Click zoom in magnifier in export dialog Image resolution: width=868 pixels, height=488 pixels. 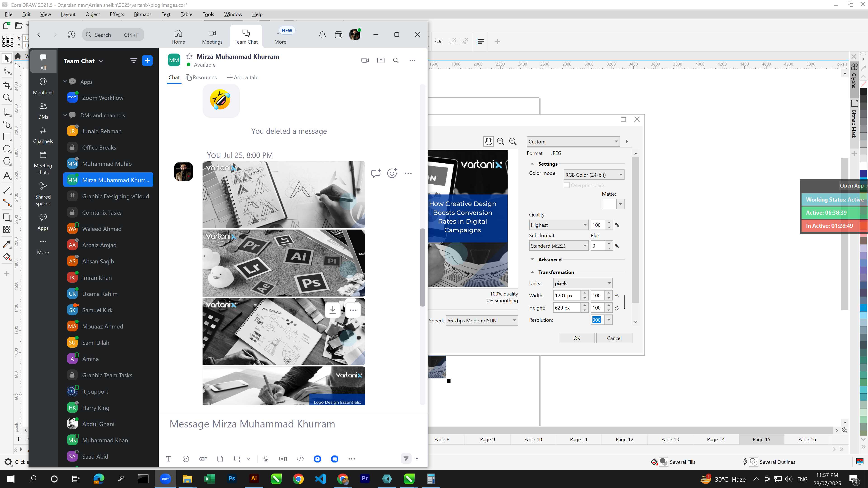click(x=500, y=141)
